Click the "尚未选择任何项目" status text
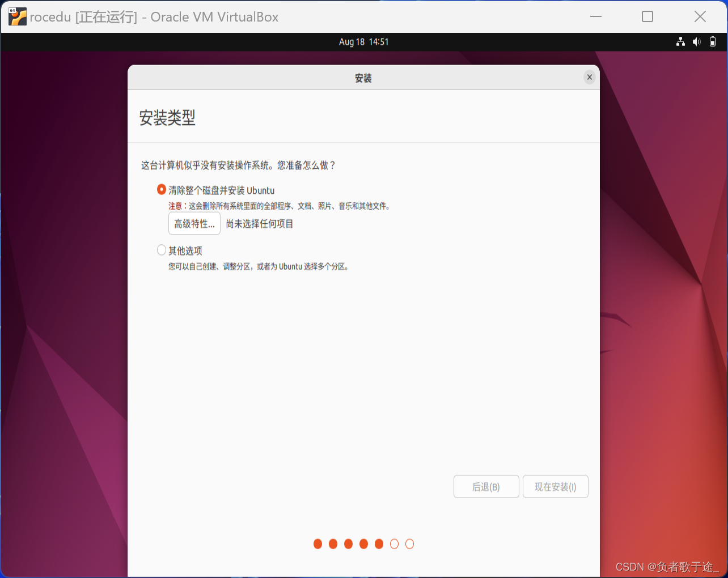 (260, 224)
